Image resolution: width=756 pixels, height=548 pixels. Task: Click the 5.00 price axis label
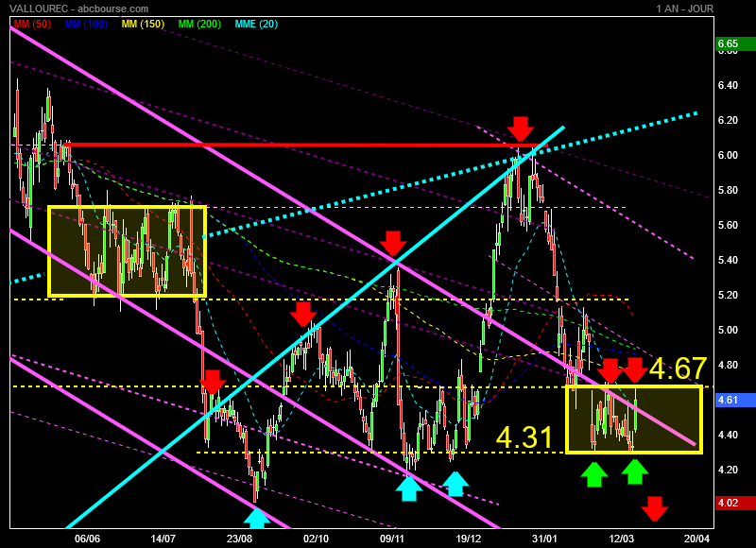click(728, 330)
